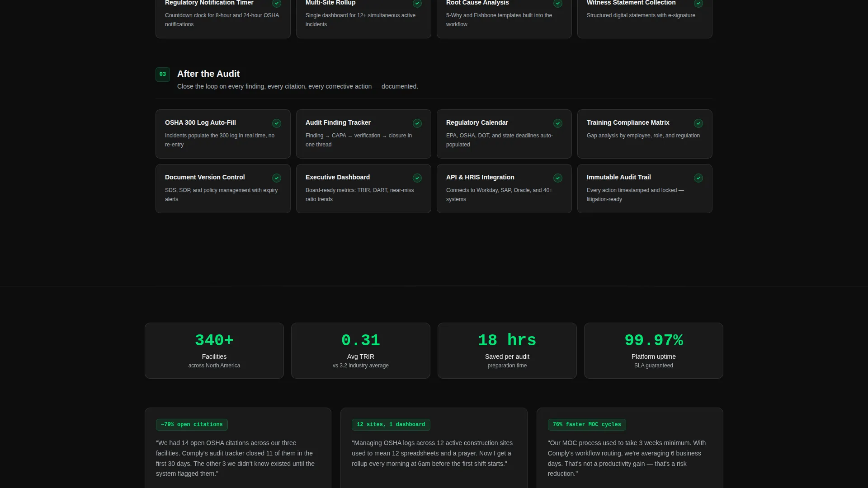
Task: Click the −79% open citations tag
Action: (x=192, y=425)
